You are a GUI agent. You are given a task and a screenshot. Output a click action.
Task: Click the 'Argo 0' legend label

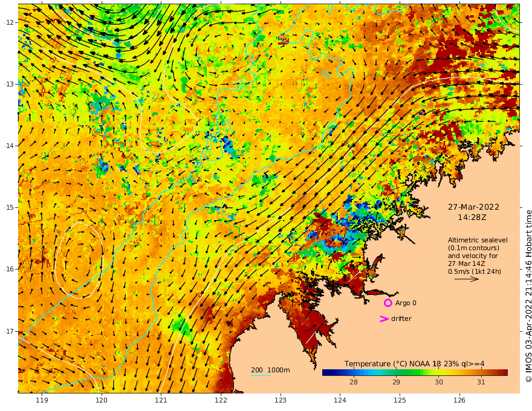point(406,303)
